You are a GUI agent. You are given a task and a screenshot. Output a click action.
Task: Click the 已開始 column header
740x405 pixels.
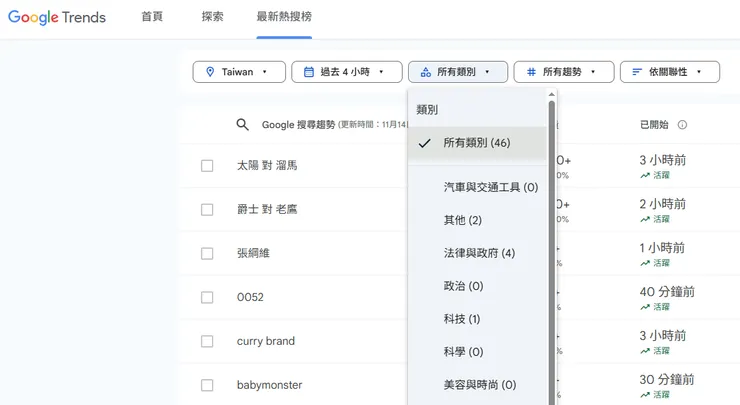tap(654, 125)
